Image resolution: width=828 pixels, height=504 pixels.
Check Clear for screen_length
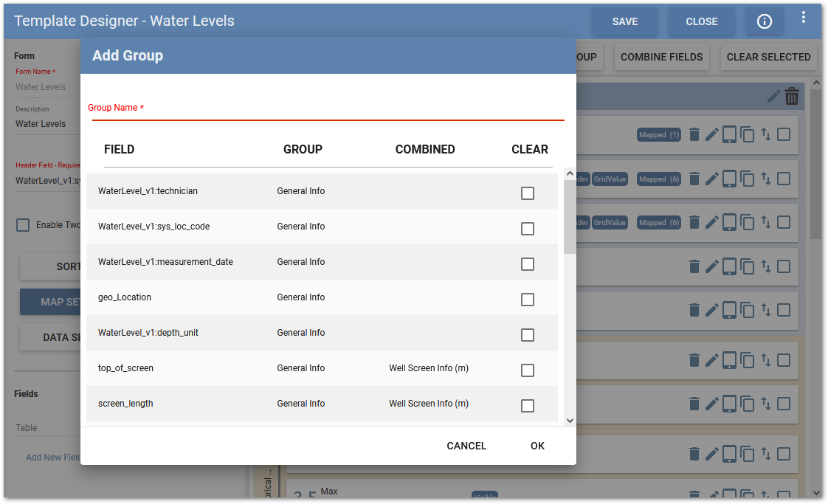[x=528, y=406]
